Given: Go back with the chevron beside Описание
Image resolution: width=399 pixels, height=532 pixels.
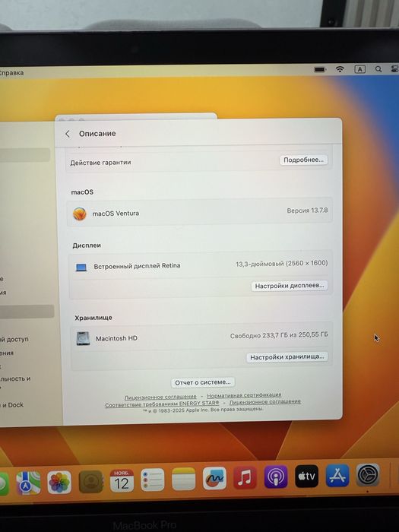Looking at the screenshot, I should pyautogui.click(x=68, y=134).
